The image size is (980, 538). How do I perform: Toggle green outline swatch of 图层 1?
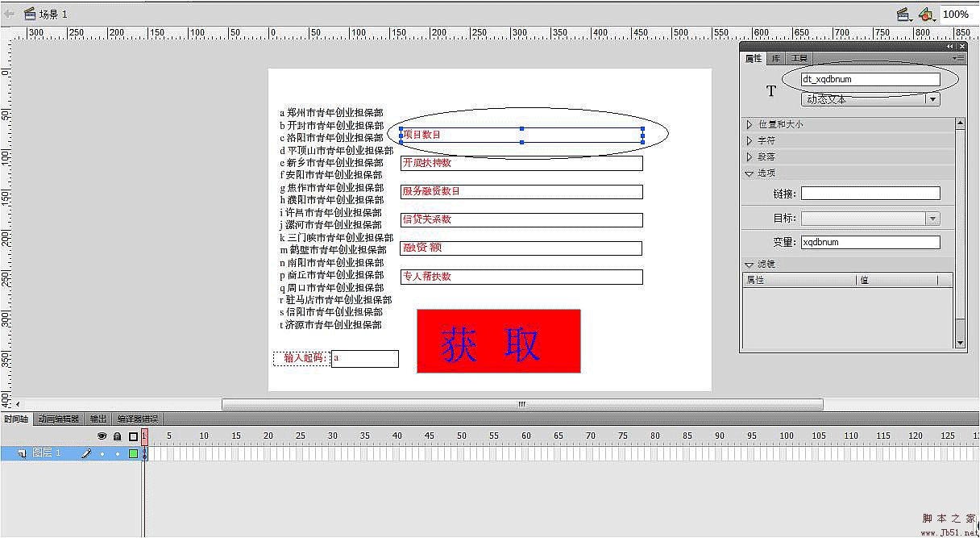pos(133,454)
